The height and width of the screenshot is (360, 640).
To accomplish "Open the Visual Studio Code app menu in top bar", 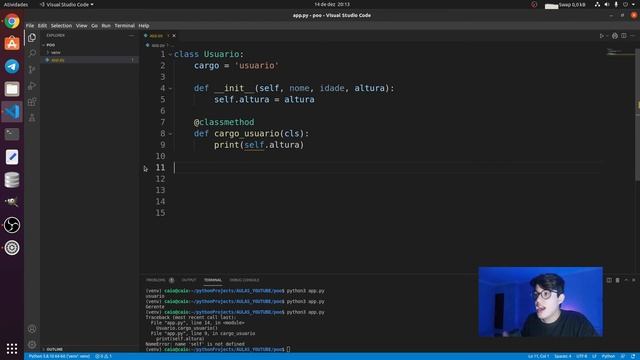I will [67, 4].
